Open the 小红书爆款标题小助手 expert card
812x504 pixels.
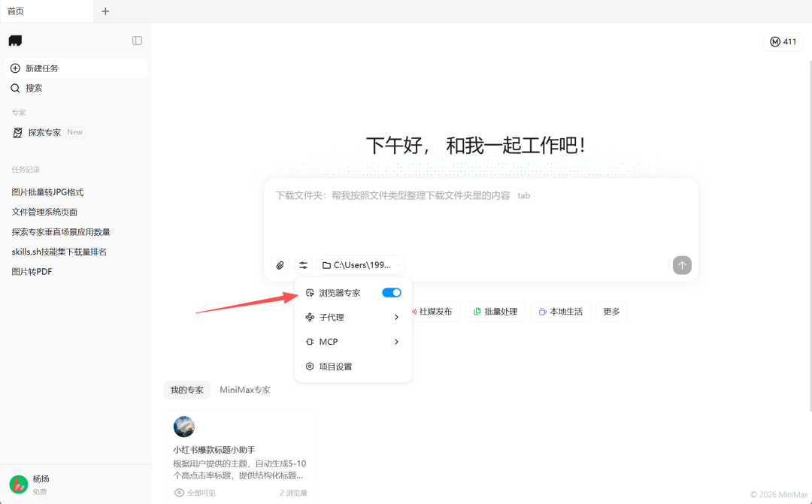(x=240, y=451)
